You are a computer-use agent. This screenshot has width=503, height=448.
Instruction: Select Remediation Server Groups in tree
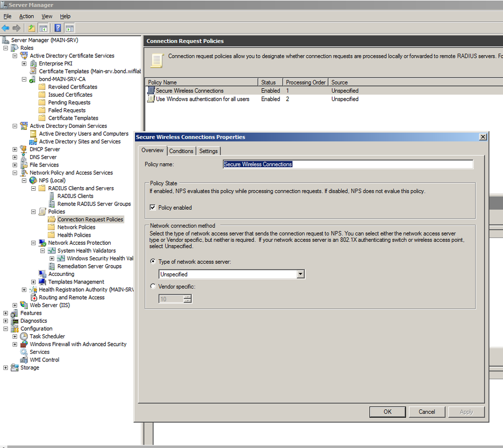click(90, 266)
